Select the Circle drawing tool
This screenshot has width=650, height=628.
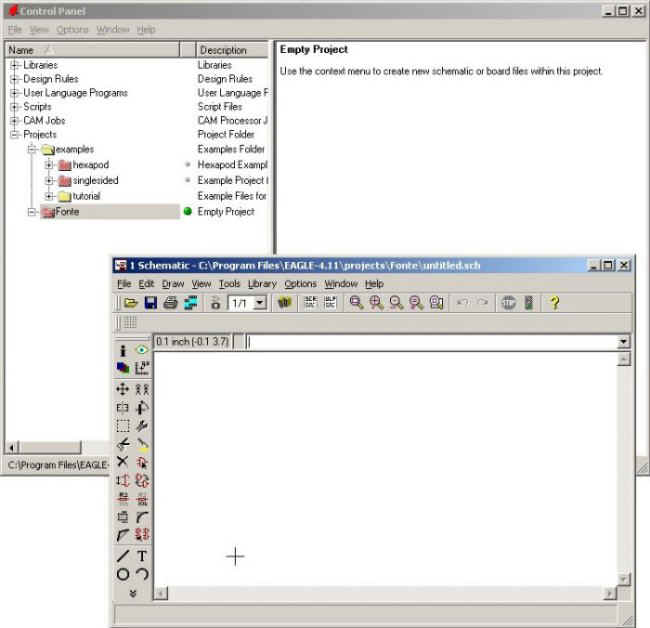tap(123, 574)
